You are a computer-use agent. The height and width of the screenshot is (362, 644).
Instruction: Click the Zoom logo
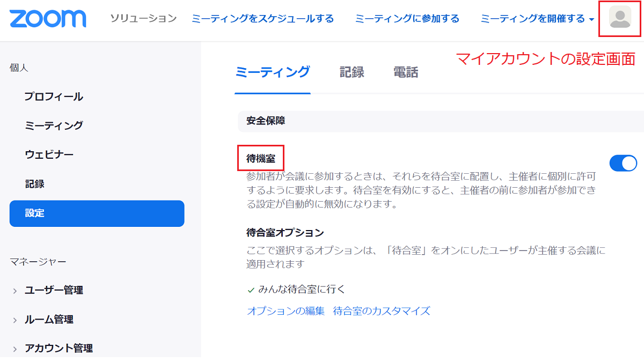(48, 19)
